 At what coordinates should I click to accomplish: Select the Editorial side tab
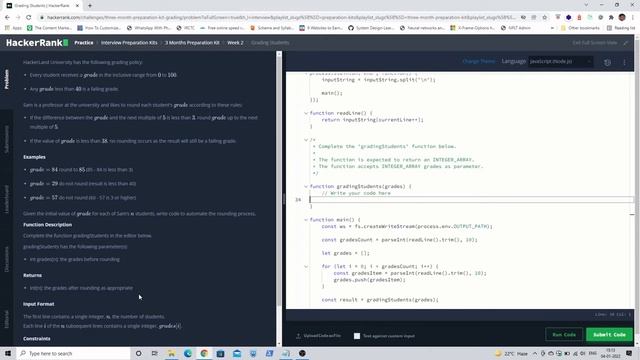tap(6, 319)
